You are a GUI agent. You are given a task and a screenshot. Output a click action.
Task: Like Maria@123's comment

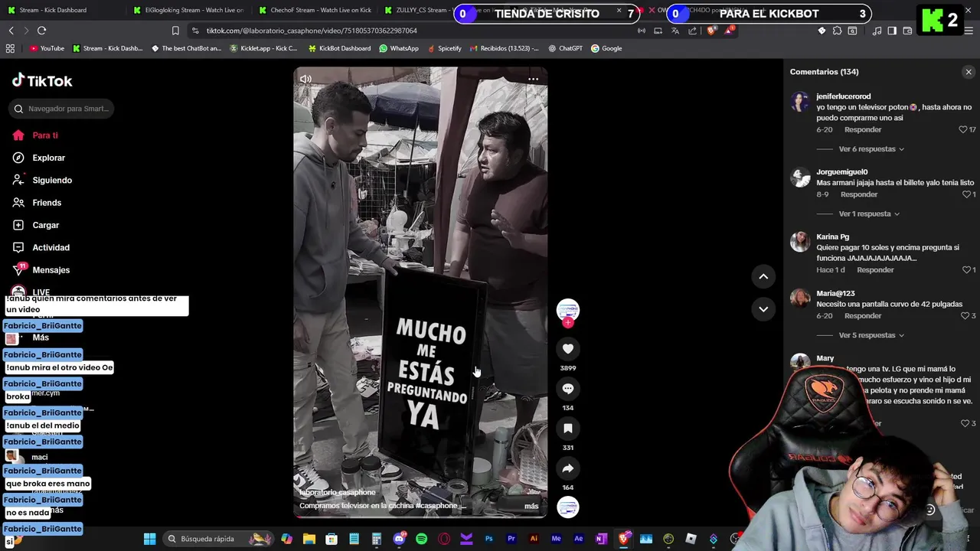point(965,316)
